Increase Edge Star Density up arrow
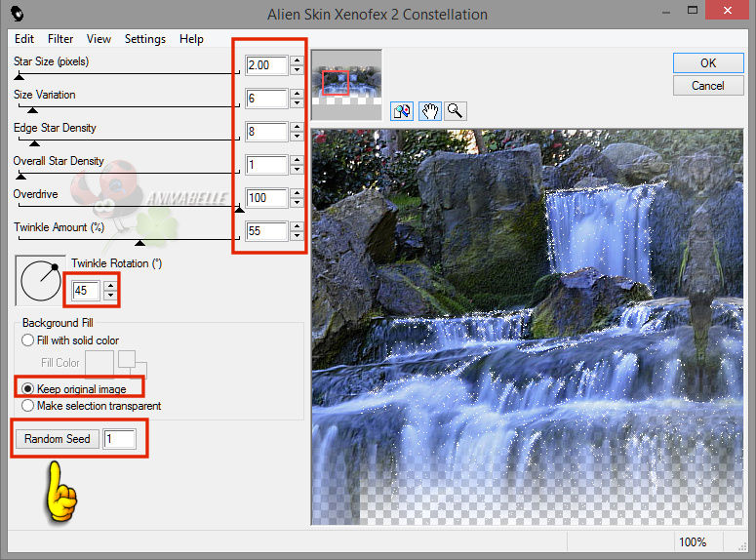This screenshot has width=756, height=560. click(x=297, y=127)
